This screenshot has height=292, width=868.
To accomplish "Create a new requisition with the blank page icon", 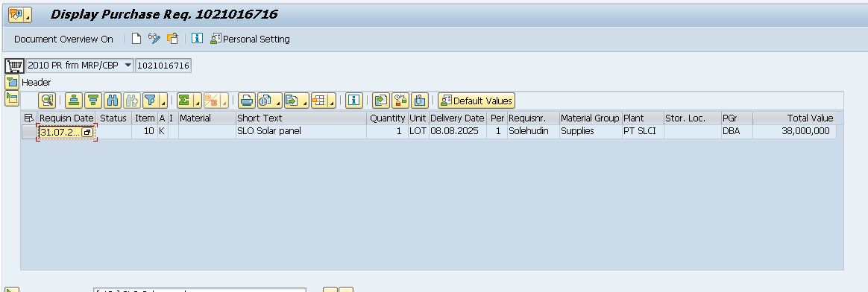I will point(136,39).
